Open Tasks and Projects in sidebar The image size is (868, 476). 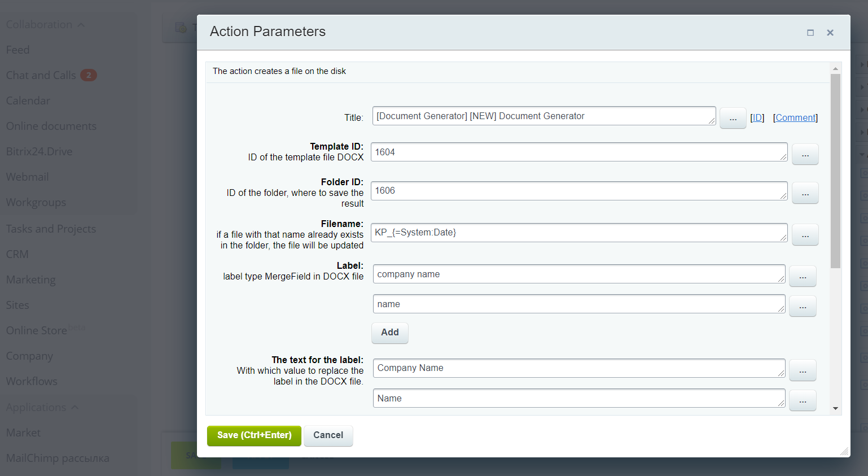[x=51, y=229]
